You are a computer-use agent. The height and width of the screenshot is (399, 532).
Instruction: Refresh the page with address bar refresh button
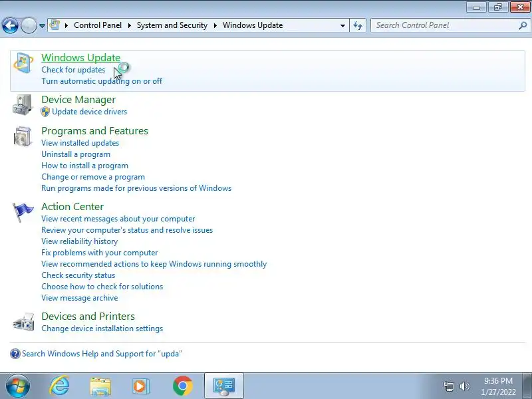click(x=358, y=25)
